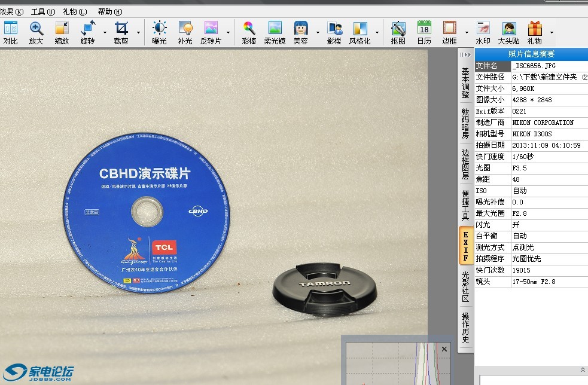Click the 照片信息摘要 panel header

[x=531, y=54]
